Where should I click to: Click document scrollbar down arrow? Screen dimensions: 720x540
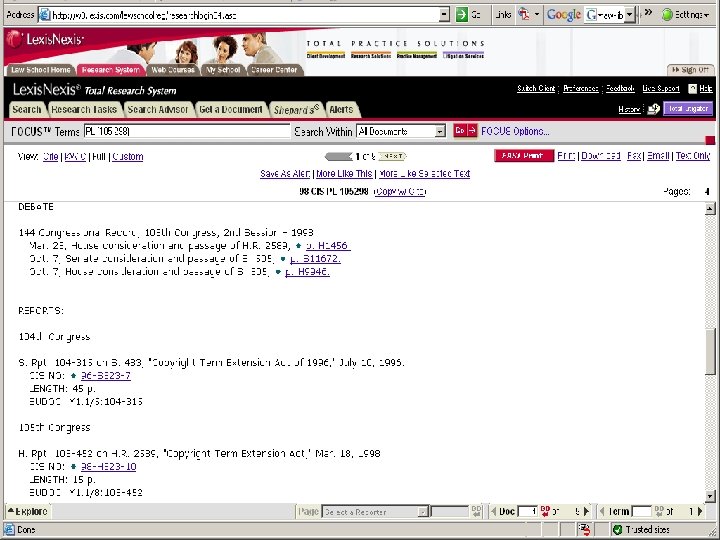coord(710,496)
